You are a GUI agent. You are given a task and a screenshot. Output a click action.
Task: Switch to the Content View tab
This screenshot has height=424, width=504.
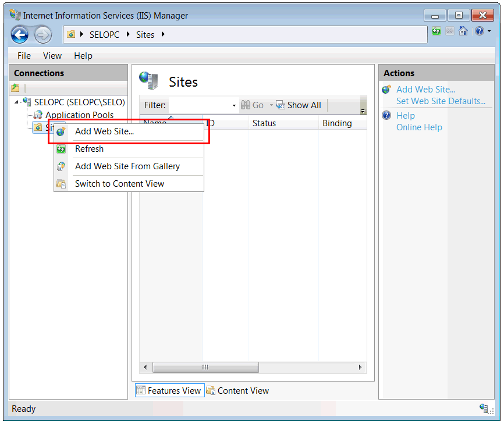(x=238, y=391)
